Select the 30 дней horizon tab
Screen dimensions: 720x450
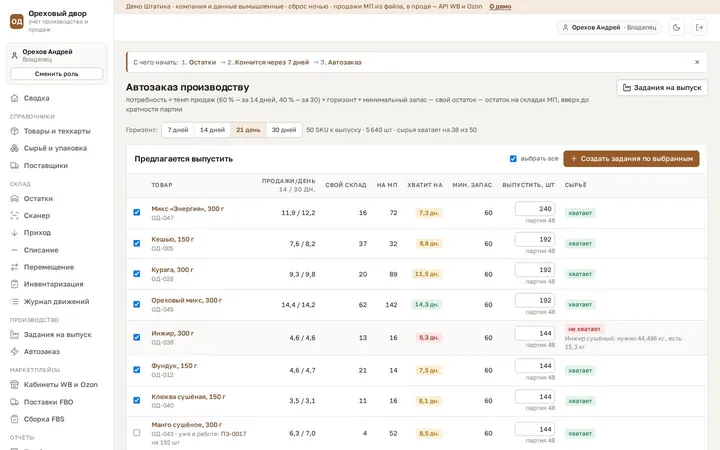tap(284, 130)
